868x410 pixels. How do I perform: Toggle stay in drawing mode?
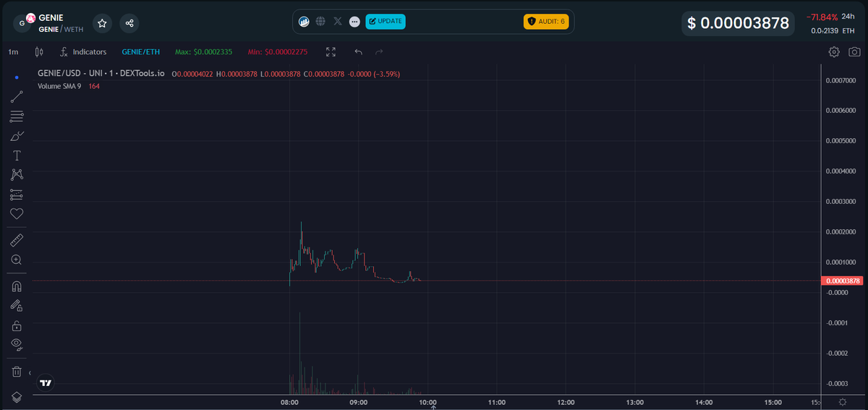tap(17, 306)
